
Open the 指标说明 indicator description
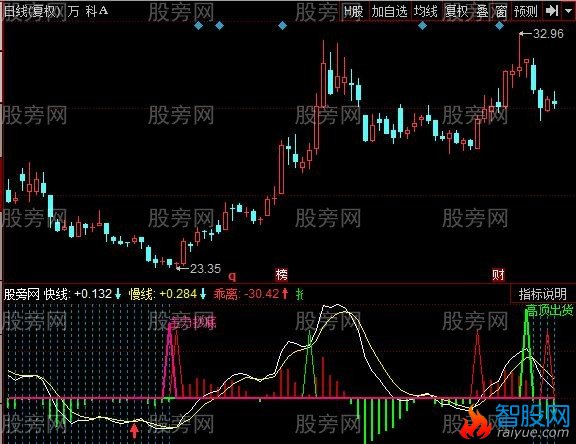pos(542,294)
